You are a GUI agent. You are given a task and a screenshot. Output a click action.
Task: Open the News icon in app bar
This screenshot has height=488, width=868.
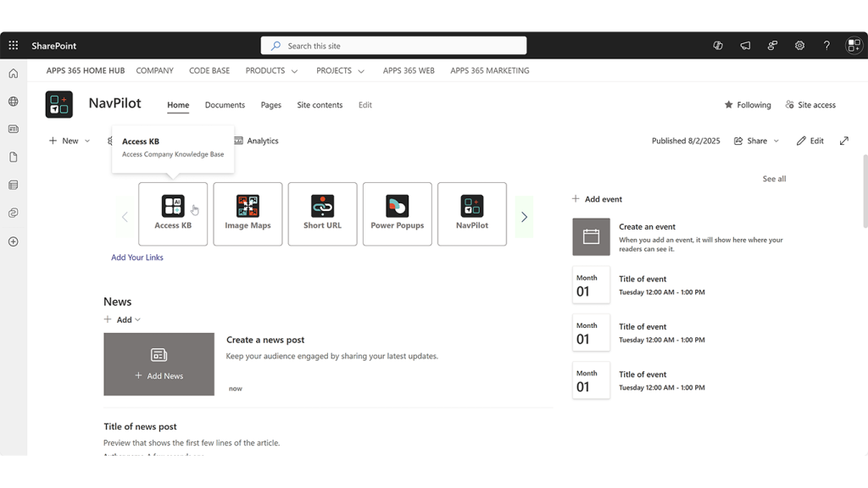[14, 129]
